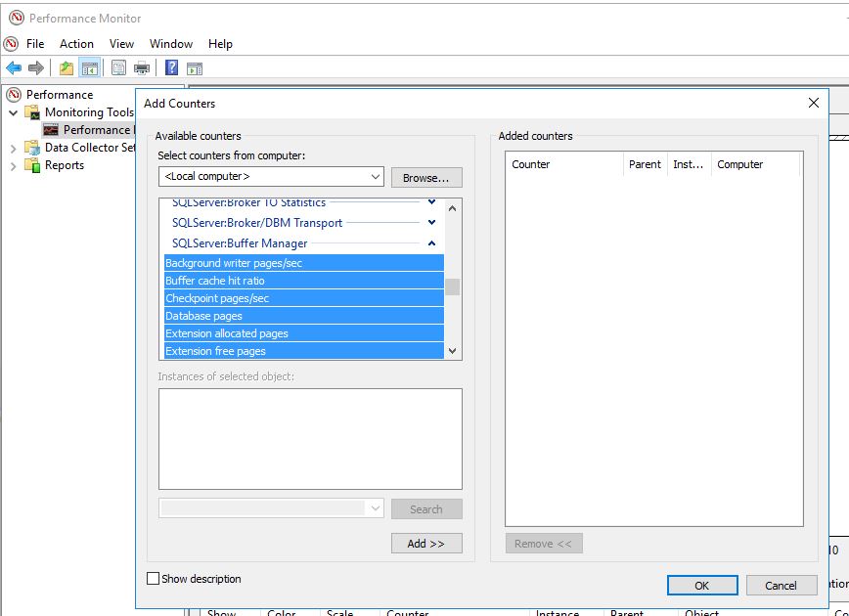Select Background writer pages/sec counter
The height and width of the screenshot is (616, 849).
pyautogui.click(x=304, y=263)
